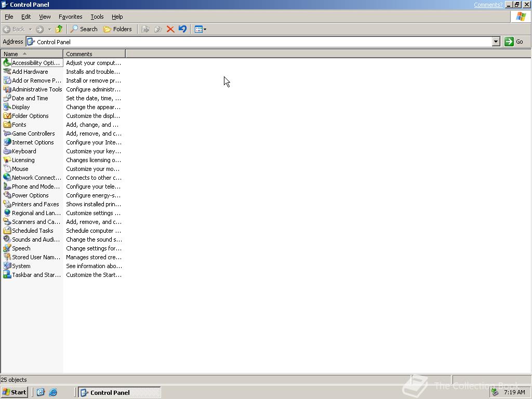Screen dimensions: 532x399
Task: Click the Move To toolbar icon
Action: click(x=145, y=29)
